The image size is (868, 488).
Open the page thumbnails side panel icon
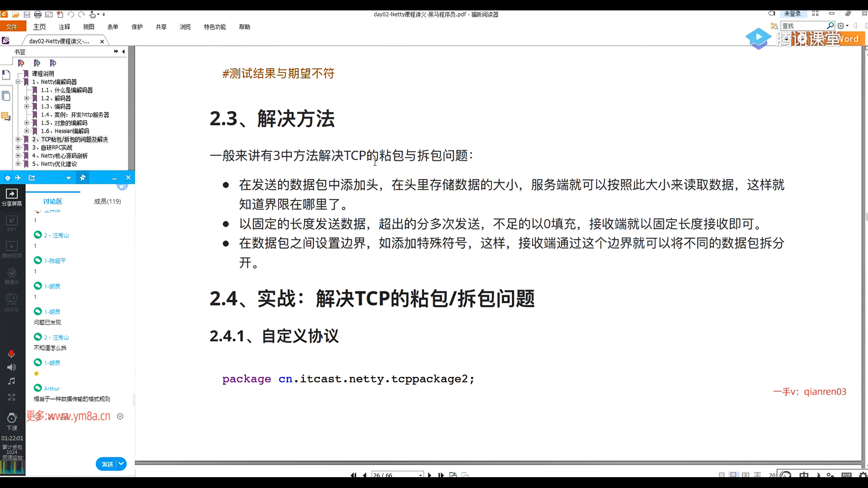pos(6,96)
